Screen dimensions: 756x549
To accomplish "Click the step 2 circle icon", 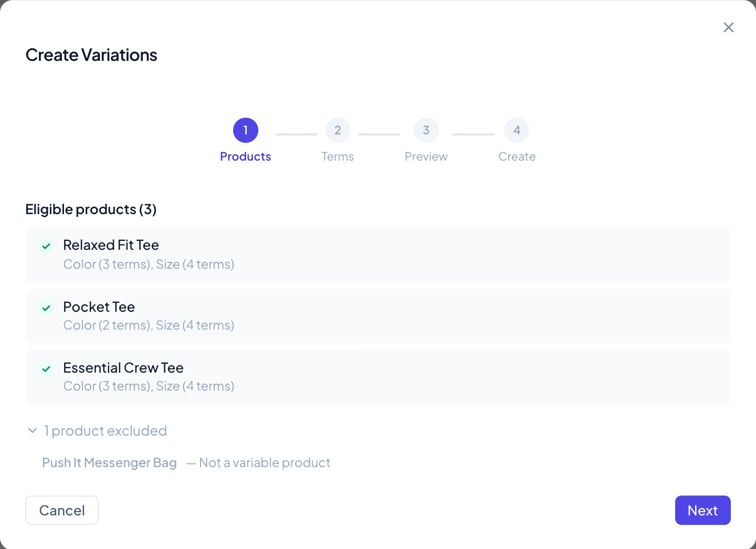I will (338, 130).
